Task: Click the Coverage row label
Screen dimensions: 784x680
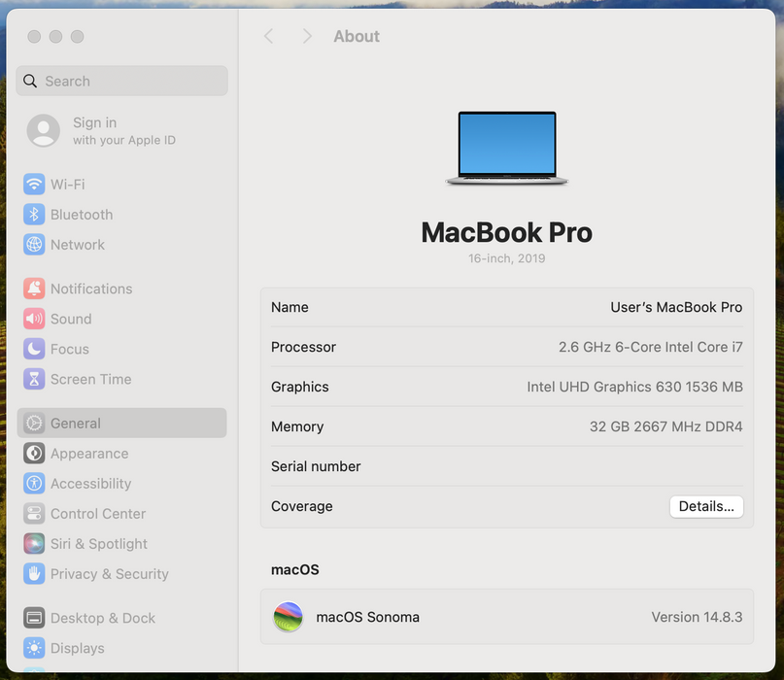Action: click(301, 506)
